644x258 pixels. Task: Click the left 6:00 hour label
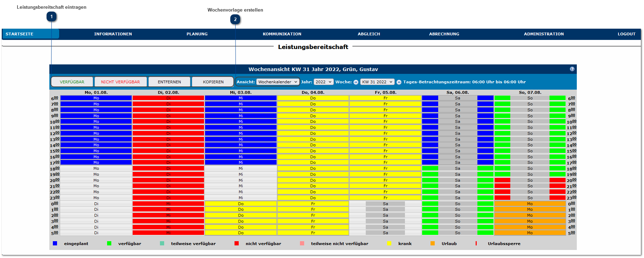tap(55, 98)
